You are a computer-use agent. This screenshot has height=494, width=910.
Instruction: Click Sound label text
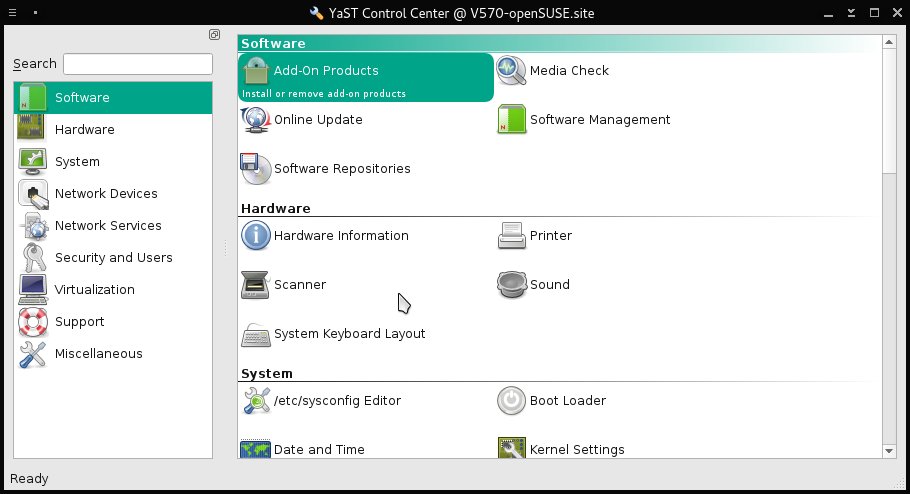click(x=550, y=284)
